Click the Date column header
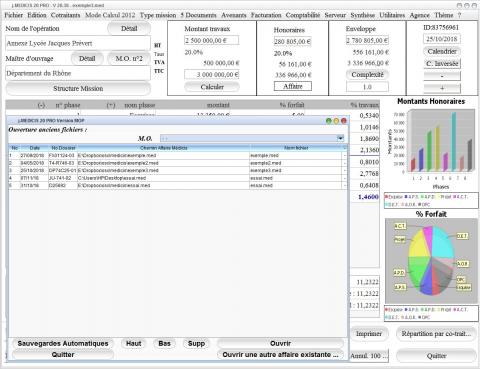Screen dimensions: 480x369 [34, 148]
